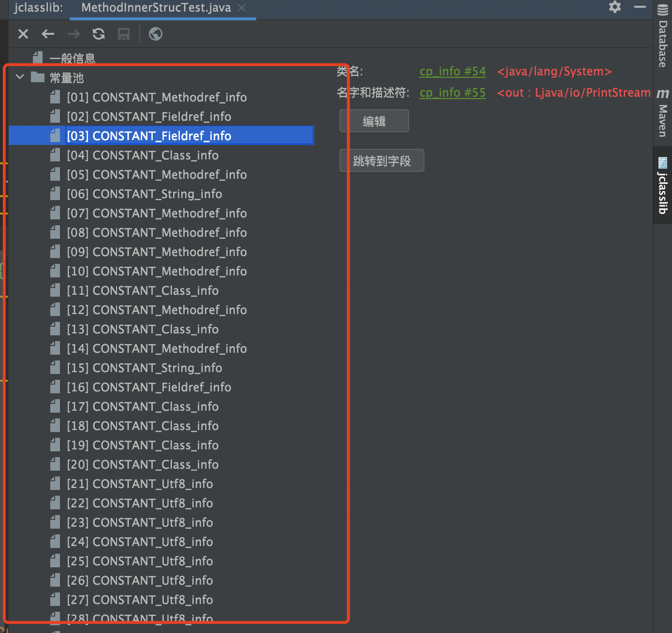
Task: Open web browser globe icon
Action: pos(156,34)
